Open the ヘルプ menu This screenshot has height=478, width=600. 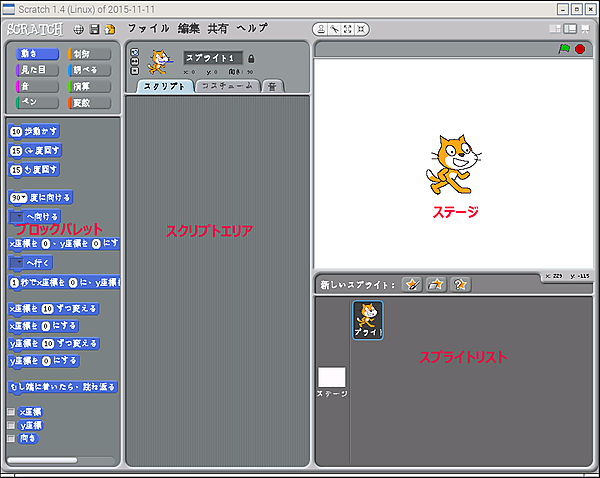(x=252, y=28)
